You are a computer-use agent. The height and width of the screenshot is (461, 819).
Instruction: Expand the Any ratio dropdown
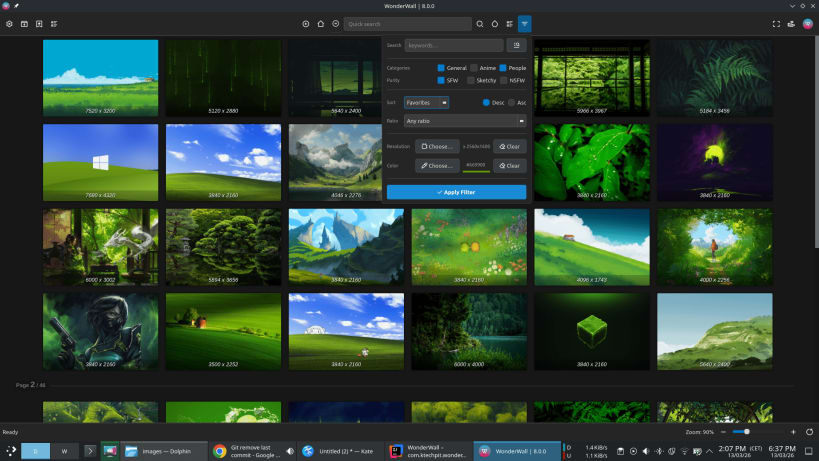(465, 121)
